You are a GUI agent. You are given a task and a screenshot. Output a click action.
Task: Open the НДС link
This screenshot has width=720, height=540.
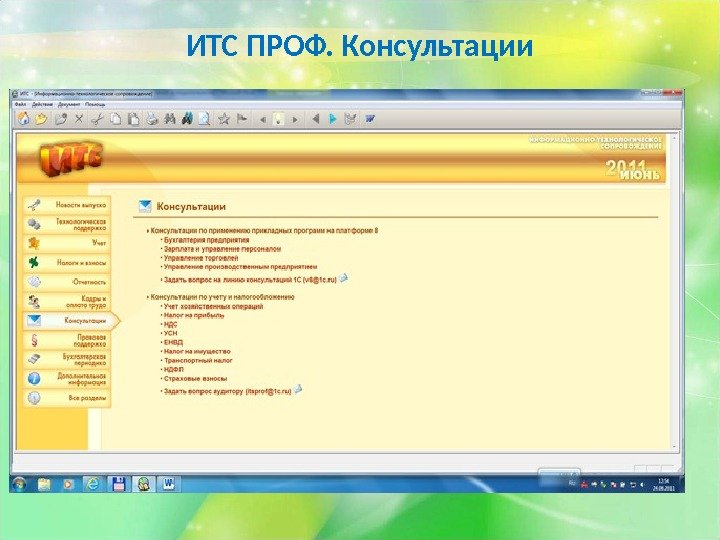[170, 324]
